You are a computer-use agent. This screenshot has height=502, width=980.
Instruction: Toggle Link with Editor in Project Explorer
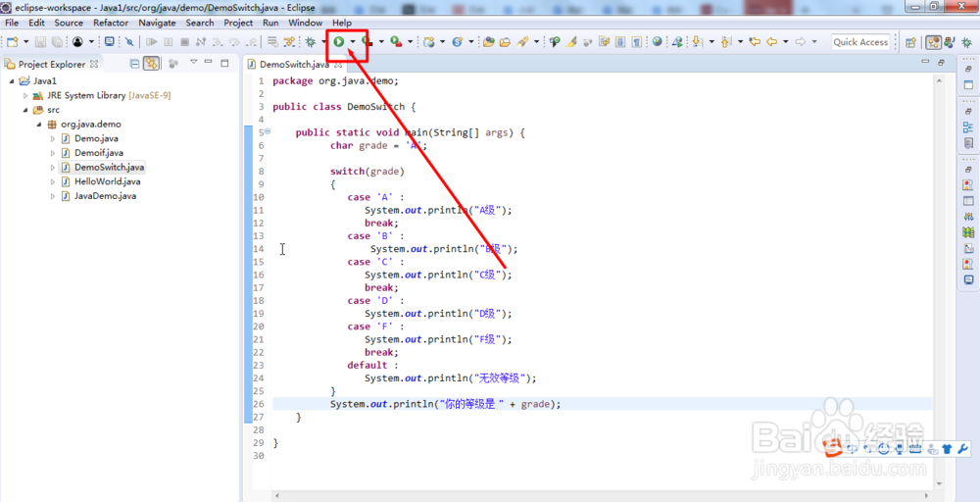[151, 64]
